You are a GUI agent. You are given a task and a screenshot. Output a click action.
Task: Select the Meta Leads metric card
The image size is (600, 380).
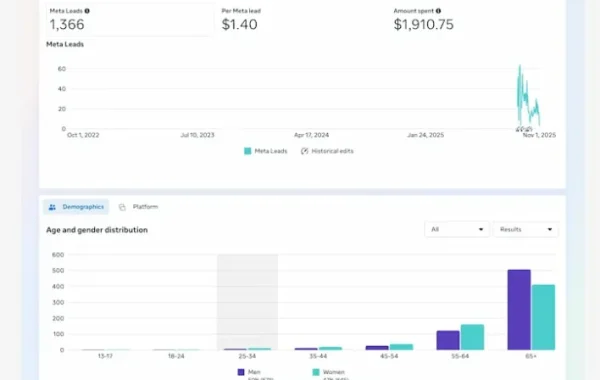click(130, 20)
